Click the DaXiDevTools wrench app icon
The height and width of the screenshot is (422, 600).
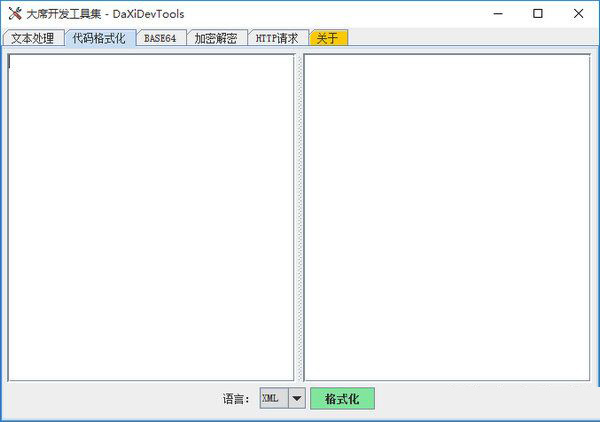[15, 14]
